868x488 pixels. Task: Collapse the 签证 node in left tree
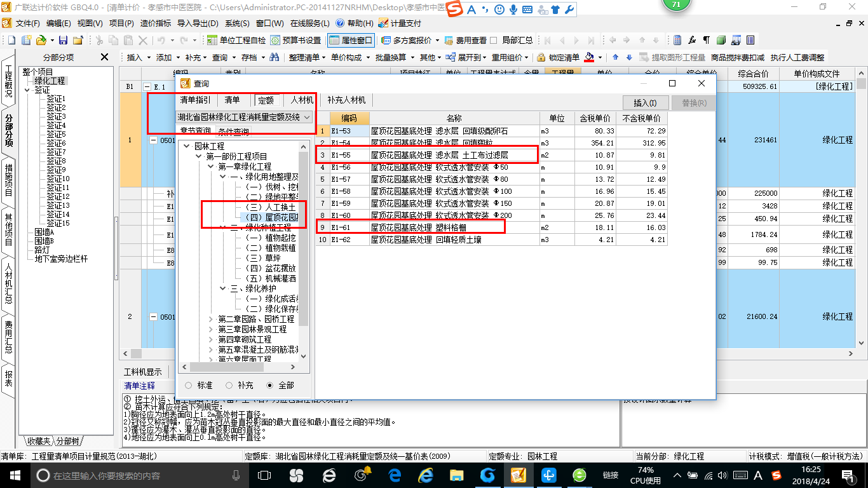coord(27,90)
